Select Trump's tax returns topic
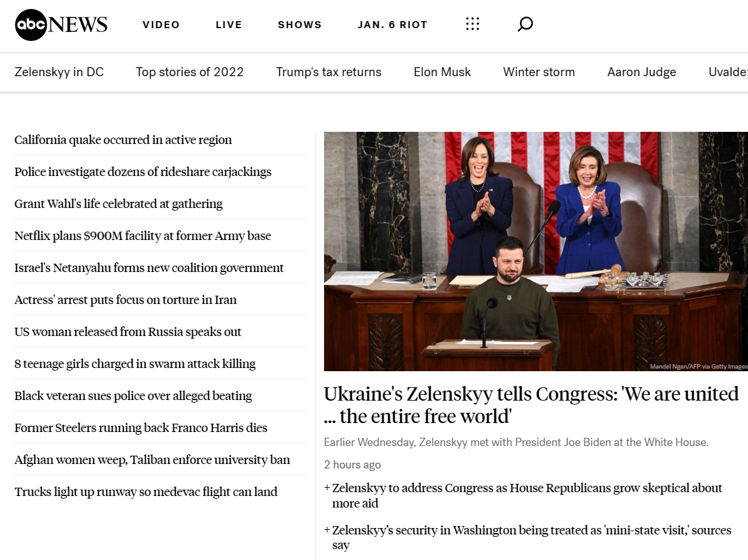This screenshot has height=560, width=748. click(x=329, y=72)
